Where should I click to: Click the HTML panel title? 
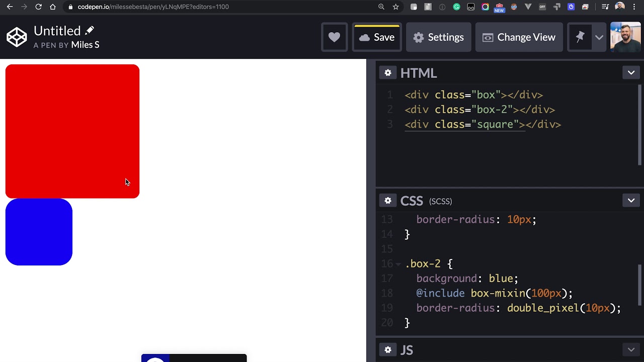(419, 73)
